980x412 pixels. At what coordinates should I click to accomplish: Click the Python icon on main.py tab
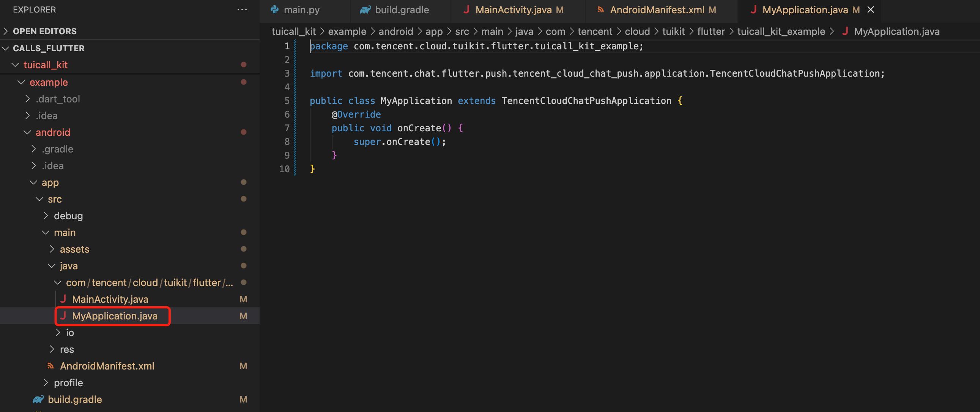[x=274, y=9]
